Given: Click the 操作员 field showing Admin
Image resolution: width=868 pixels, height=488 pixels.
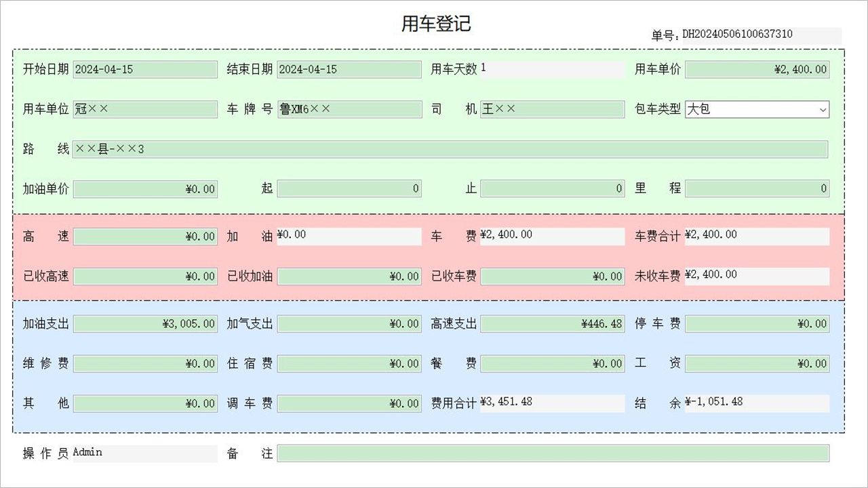Looking at the screenshot, I should point(145,453).
